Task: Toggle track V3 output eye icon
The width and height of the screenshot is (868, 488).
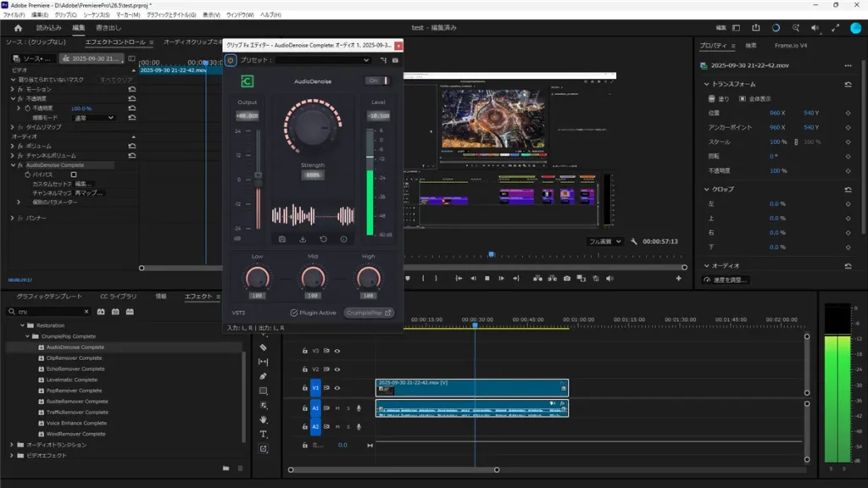Action: click(x=337, y=351)
